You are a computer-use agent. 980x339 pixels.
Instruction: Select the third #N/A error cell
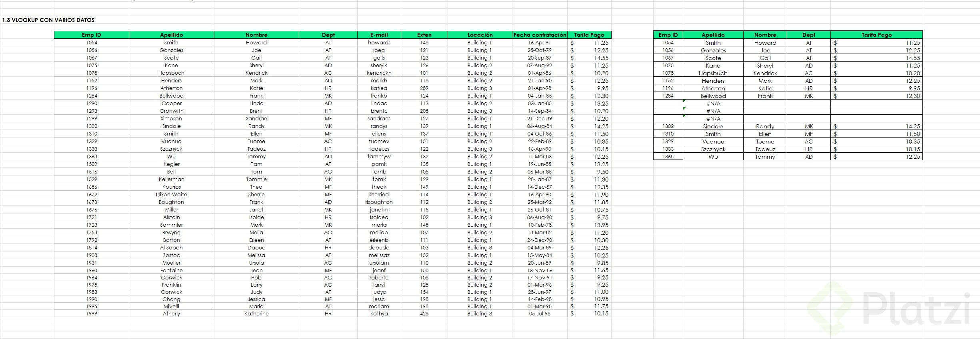coord(713,119)
